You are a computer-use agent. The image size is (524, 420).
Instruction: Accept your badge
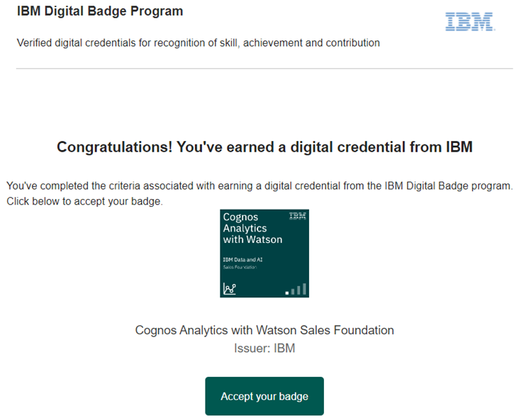pos(264,397)
